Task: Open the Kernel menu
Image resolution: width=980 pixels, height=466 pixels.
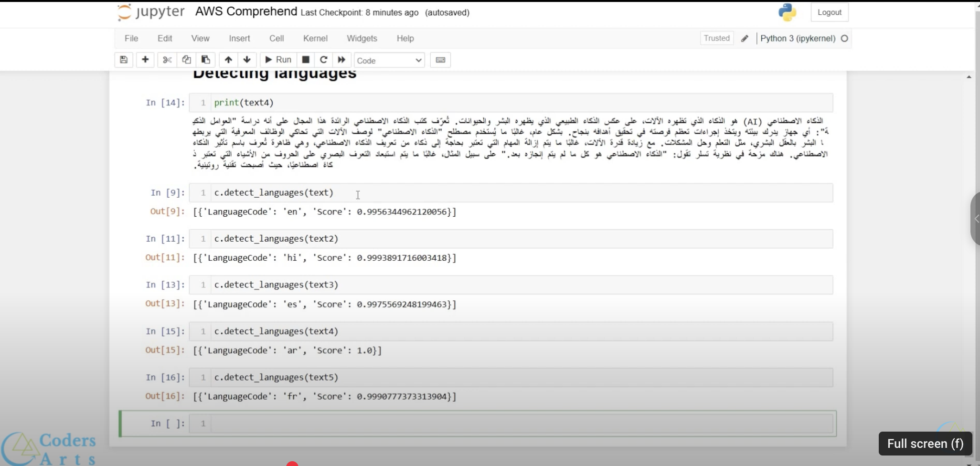Action: [x=315, y=38]
